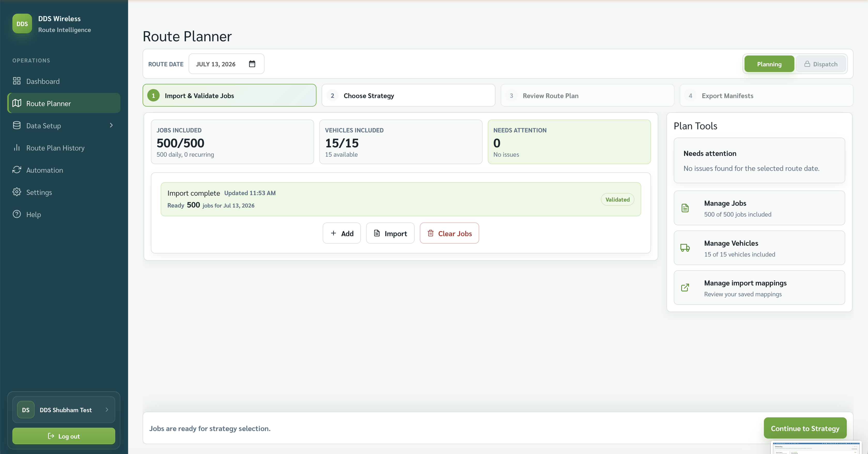This screenshot has height=454, width=868.
Task: Click Continue to Strategy
Action: point(805,428)
